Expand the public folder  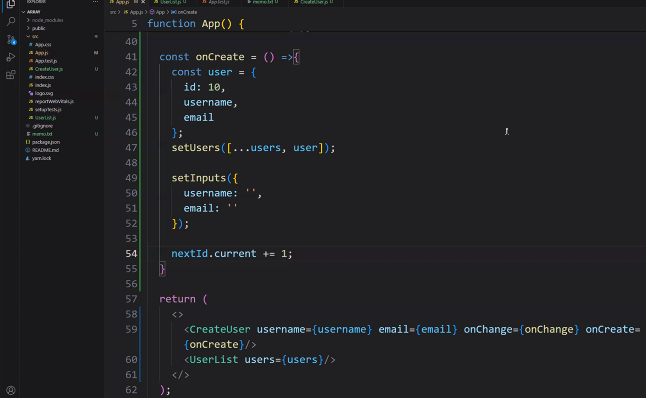(36, 28)
